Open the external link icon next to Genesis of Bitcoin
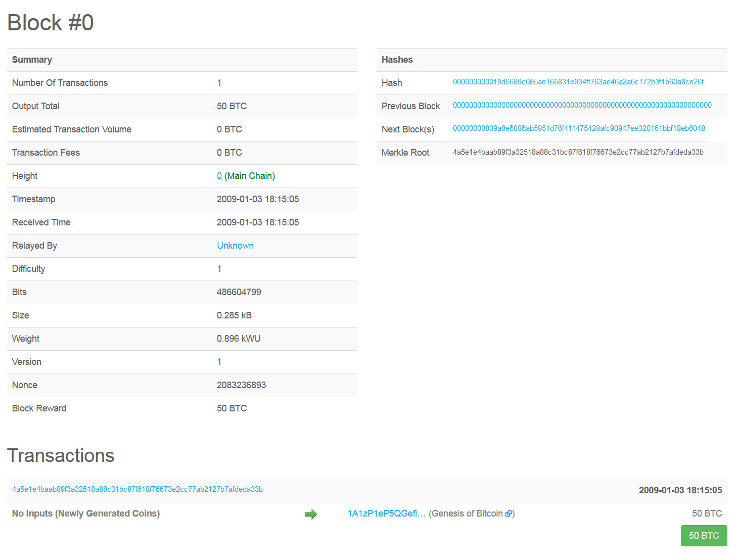This screenshot has width=739, height=560. [x=509, y=514]
